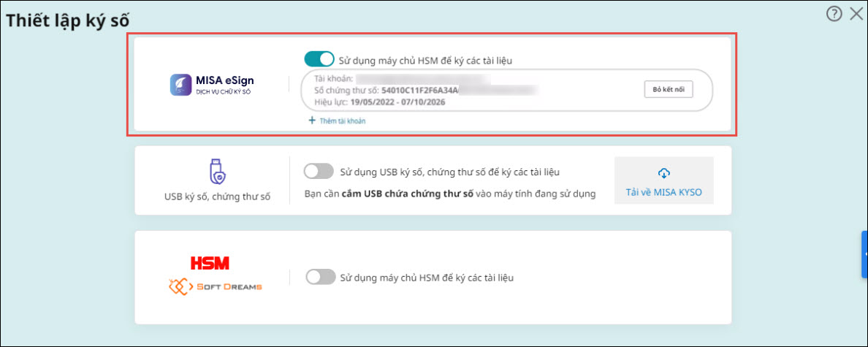The width and height of the screenshot is (868, 347).
Task: Click the Tải về MISA KYSO label
Action: pos(663,193)
